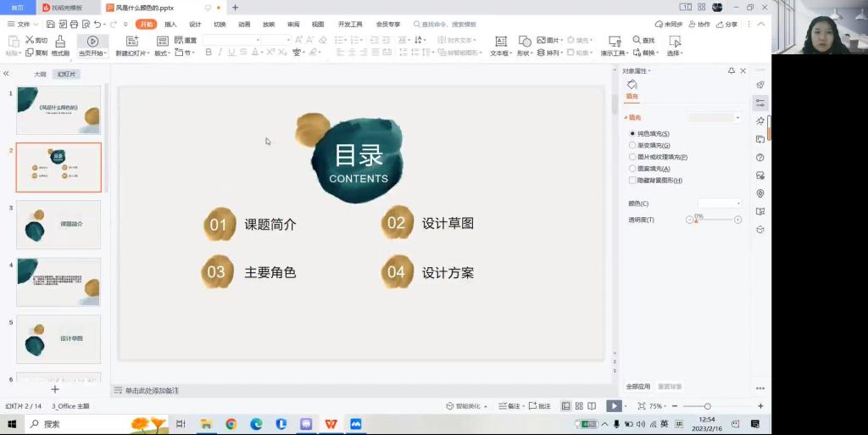
Task: Click the Apply to All (全部应用) button
Action: coord(638,387)
